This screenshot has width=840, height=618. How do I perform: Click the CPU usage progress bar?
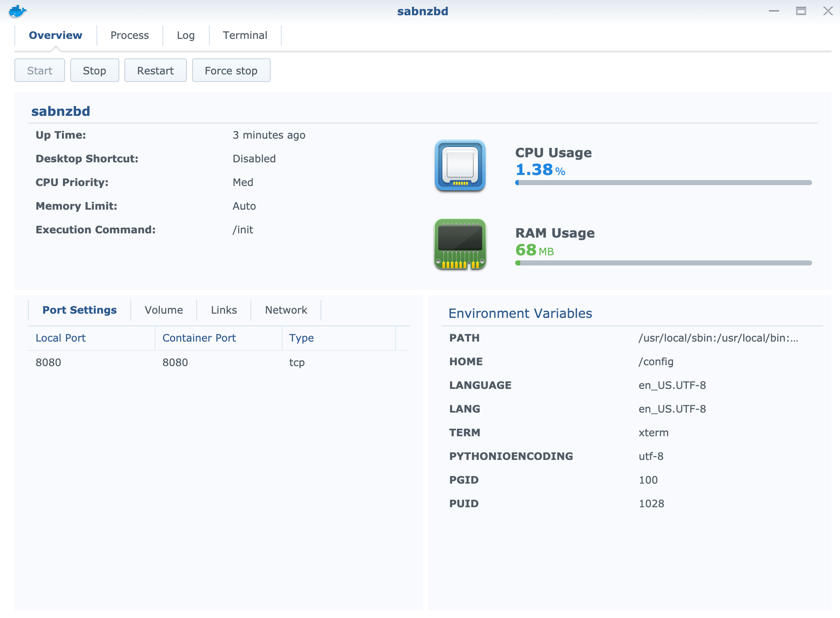[663, 183]
